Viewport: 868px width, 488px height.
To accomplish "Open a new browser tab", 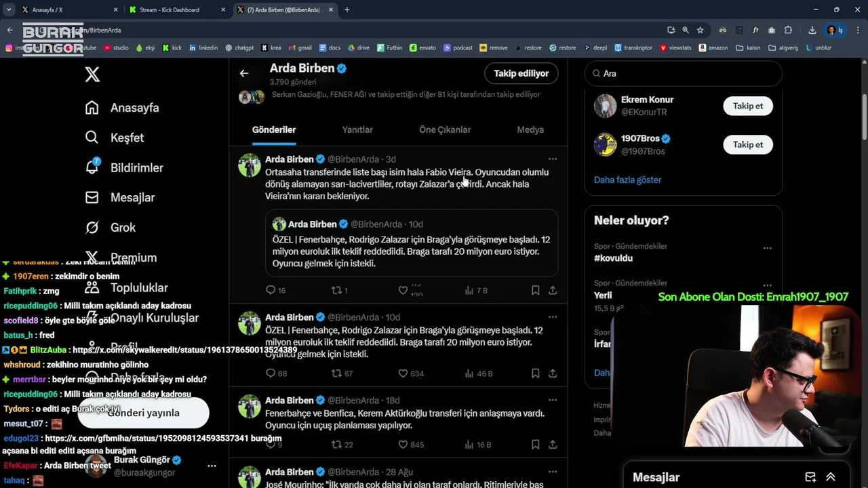I will point(347,9).
